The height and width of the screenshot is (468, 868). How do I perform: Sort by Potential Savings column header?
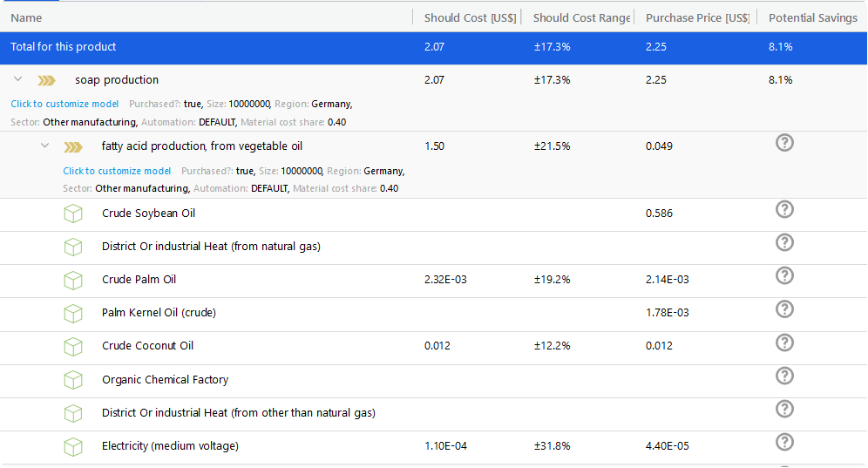coord(812,17)
